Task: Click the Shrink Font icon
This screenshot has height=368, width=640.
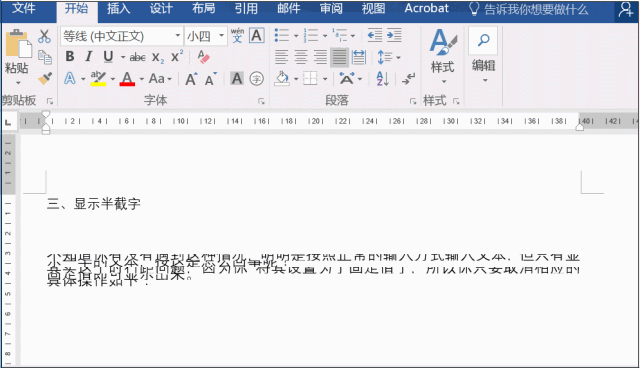Action: [211, 78]
